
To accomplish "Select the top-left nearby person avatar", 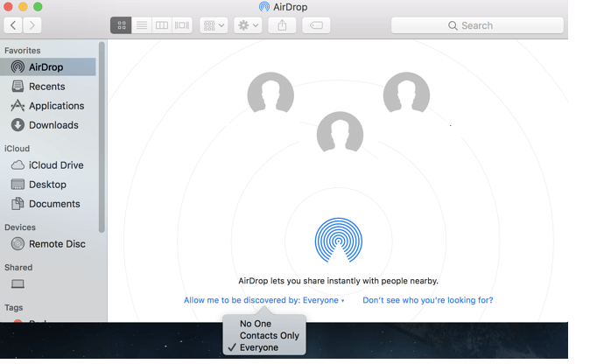I will (270, 93).
